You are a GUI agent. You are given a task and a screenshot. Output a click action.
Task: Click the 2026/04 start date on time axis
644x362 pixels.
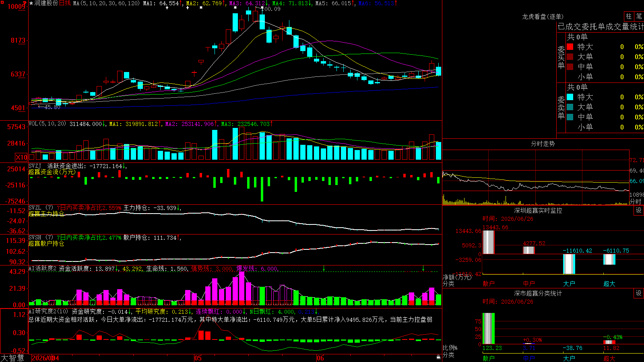(x=45, y=358)
